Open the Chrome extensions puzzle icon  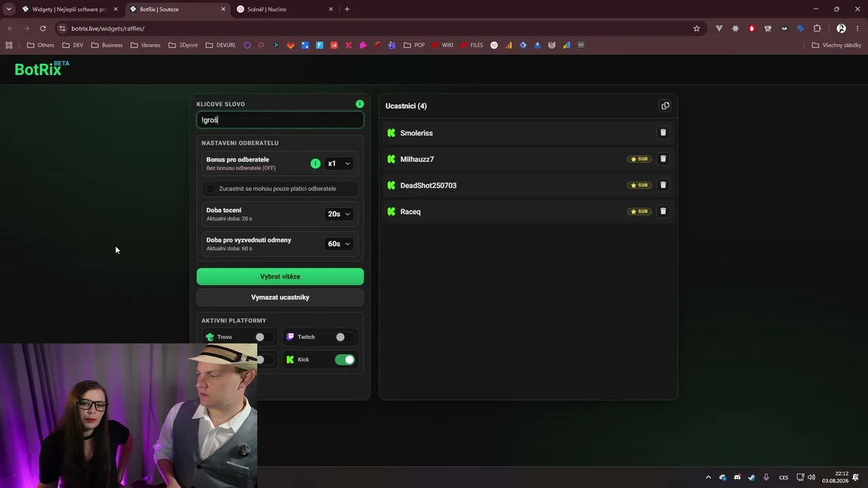pos(817,28)
